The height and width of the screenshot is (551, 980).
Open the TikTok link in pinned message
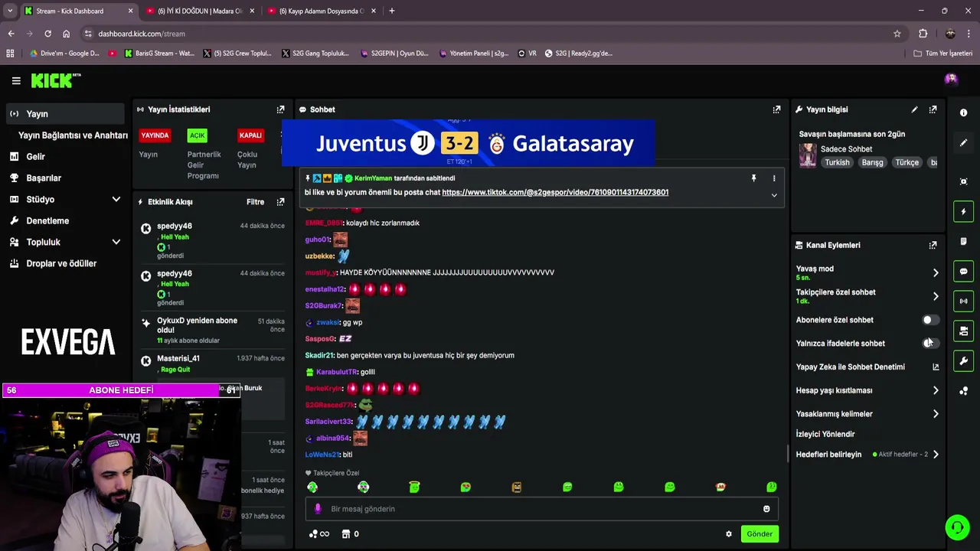tap(555, 193)
